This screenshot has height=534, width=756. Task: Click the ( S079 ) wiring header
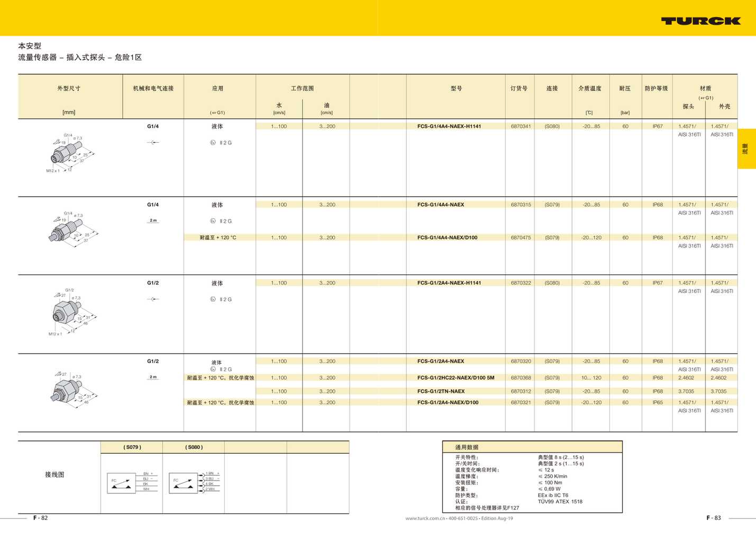point(132,447)
